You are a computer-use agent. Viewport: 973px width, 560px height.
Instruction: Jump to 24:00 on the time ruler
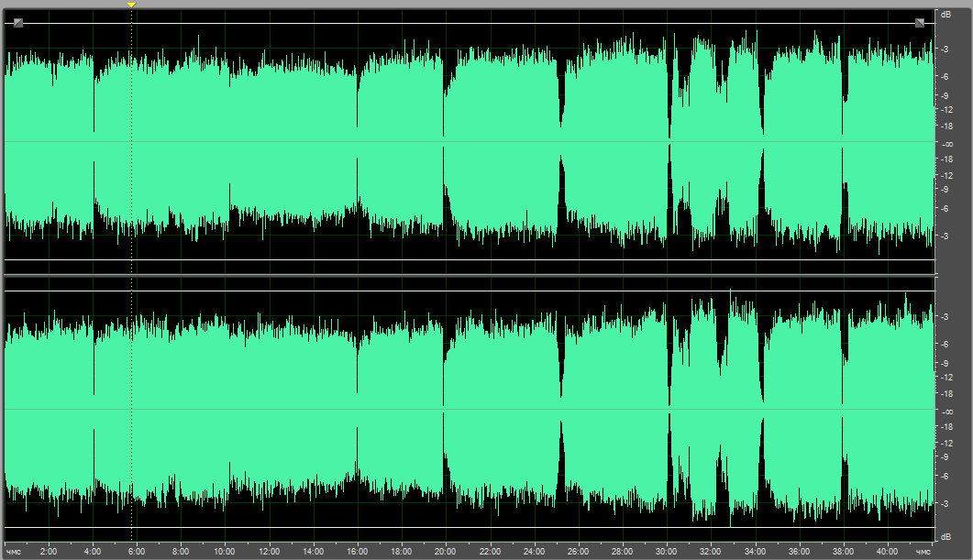pyautogui.click(x=534, y=552)
